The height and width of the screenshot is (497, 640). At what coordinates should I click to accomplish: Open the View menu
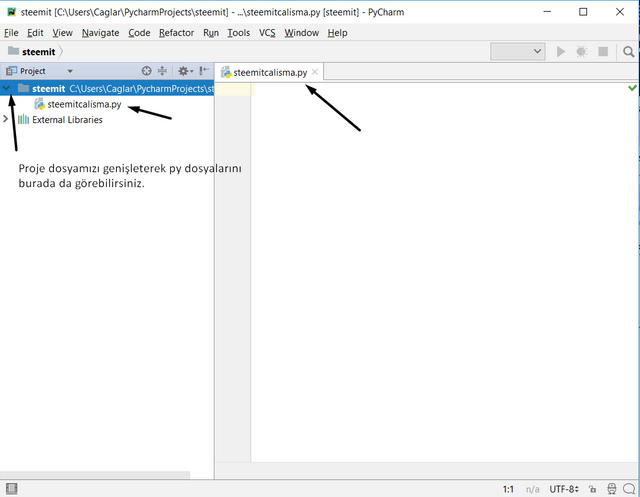(x=62, y=33)
